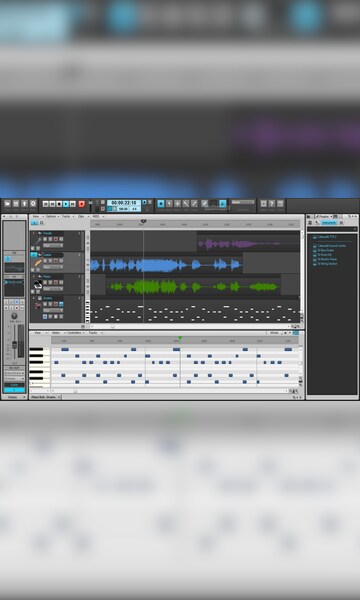Open the Piano track input dropdown
Viewport: 360px width, 600px height.
(53, 289)
